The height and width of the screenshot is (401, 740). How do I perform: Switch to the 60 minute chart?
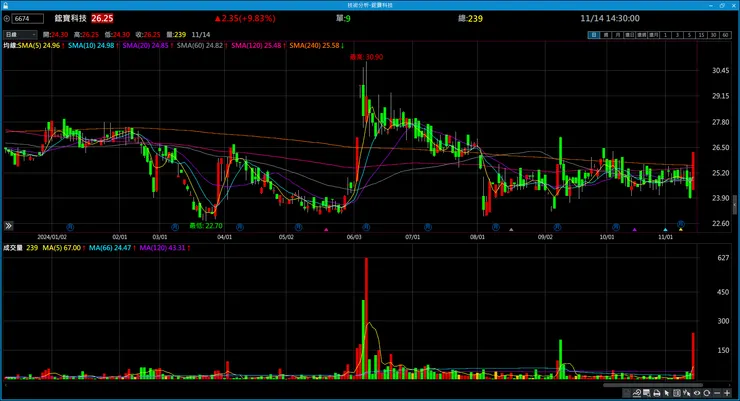click(726, 35)
